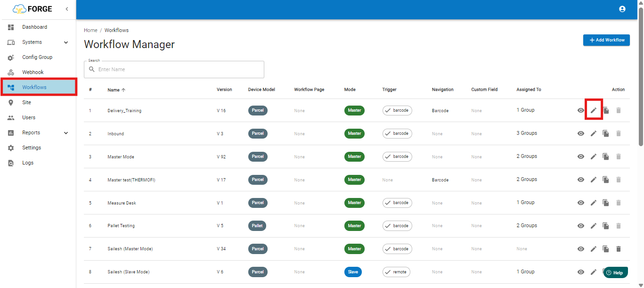This screenshot has width=644, height=288.
Task: Collapse the sidebar using the left chevron
Action: pos(67,9)
